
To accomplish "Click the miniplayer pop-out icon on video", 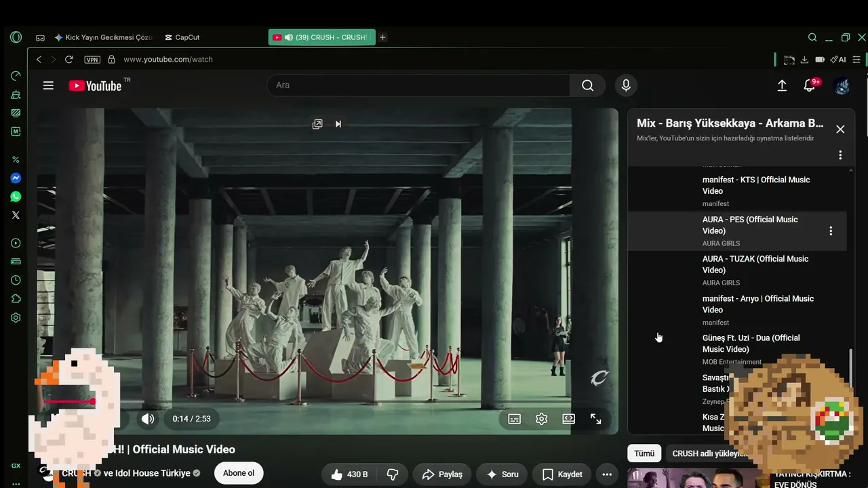I will click(x=317, y=124).
